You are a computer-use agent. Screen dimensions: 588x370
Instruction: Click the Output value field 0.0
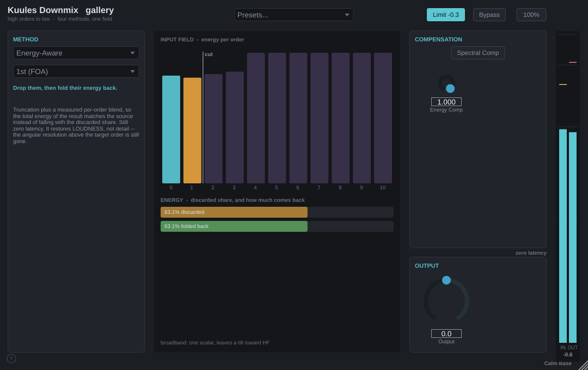point(446,334)
